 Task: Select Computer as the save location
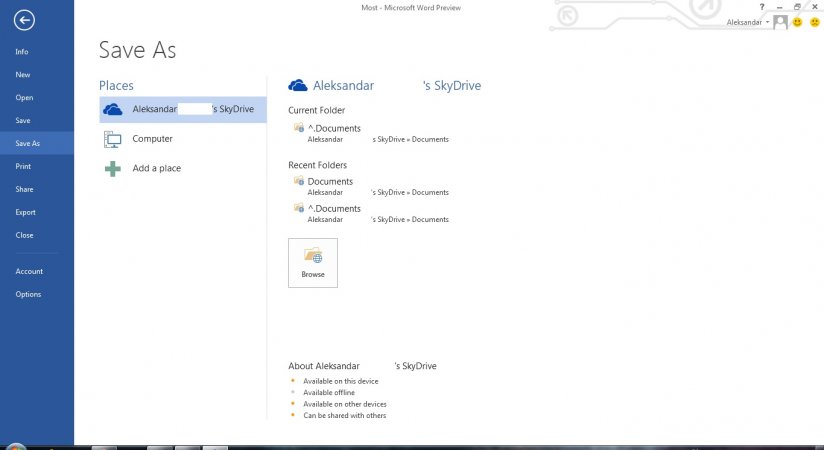pyautogui.click(x=183, y=139)
